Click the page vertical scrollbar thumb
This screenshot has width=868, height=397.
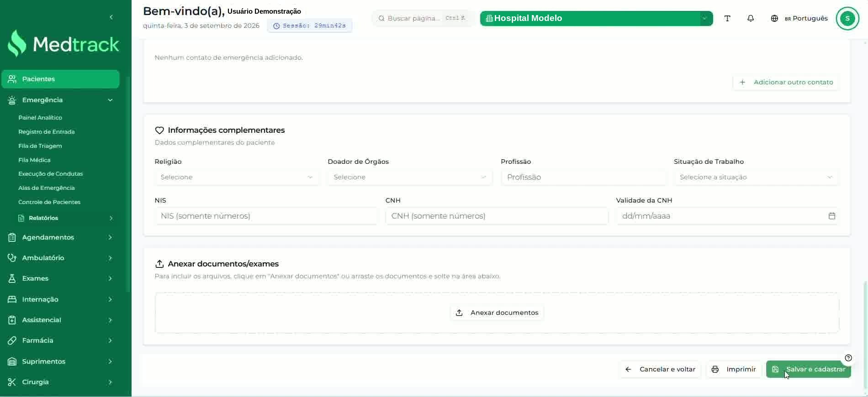[x=865, y=335]
